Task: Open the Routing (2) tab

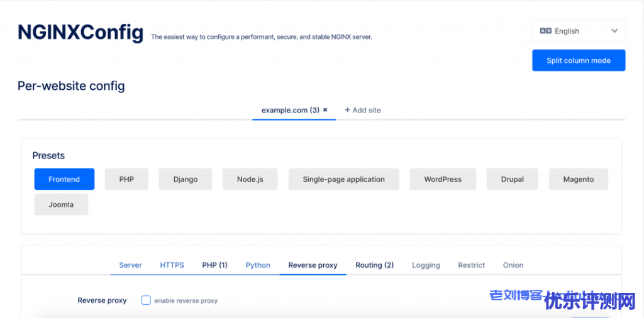Action: pyautogui.click(x=374, y=265)
